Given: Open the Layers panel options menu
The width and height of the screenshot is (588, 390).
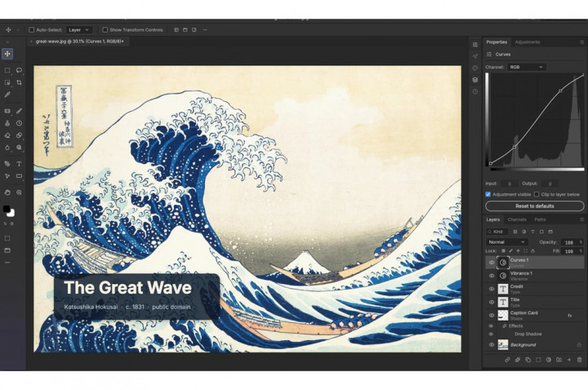Looking at the screenshot, I should coord(581,219).
